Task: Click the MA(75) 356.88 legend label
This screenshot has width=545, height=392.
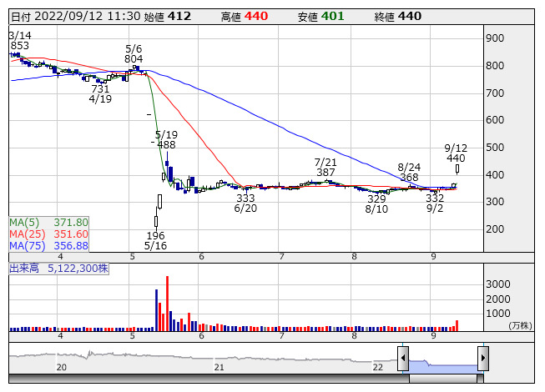Action: (48, 245)
